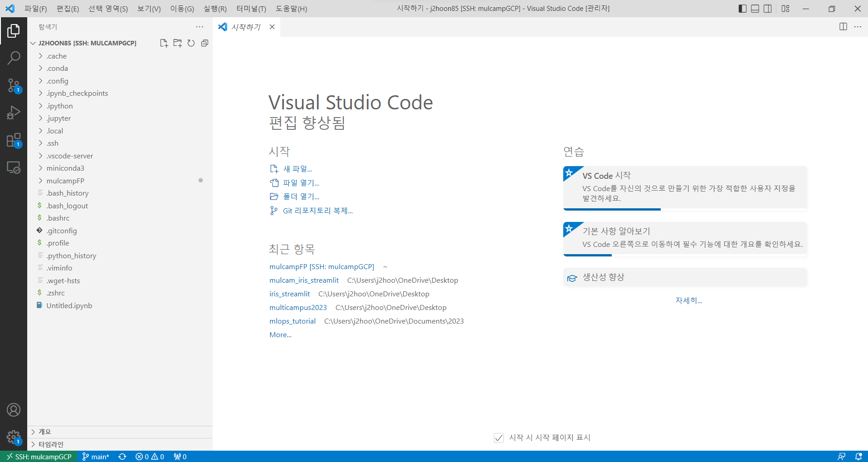Open recent mulcam_iris_streamlit folder

pyautogui.click(x=304, y=280)
